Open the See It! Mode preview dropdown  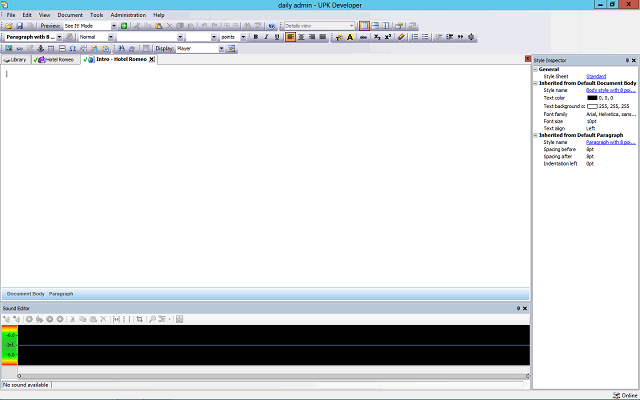(x=114, y=26)
